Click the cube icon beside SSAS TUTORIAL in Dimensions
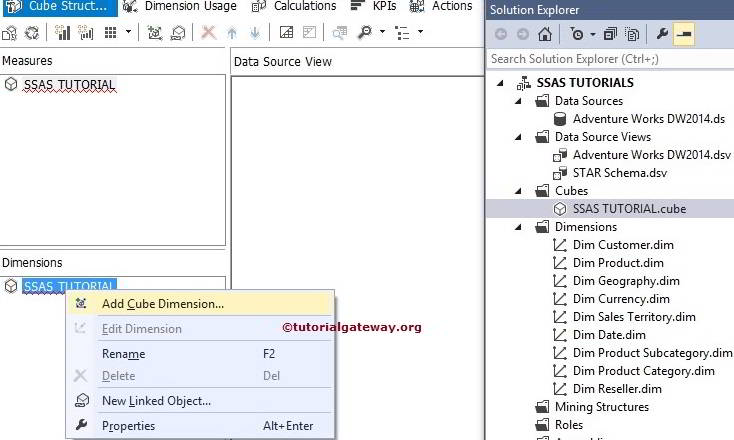 11,286
